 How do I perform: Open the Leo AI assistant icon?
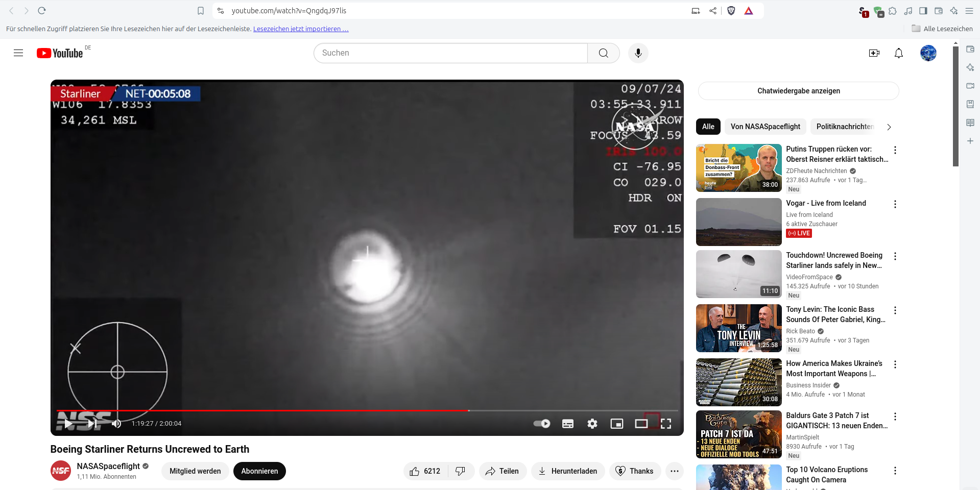[x=954, y=11]
